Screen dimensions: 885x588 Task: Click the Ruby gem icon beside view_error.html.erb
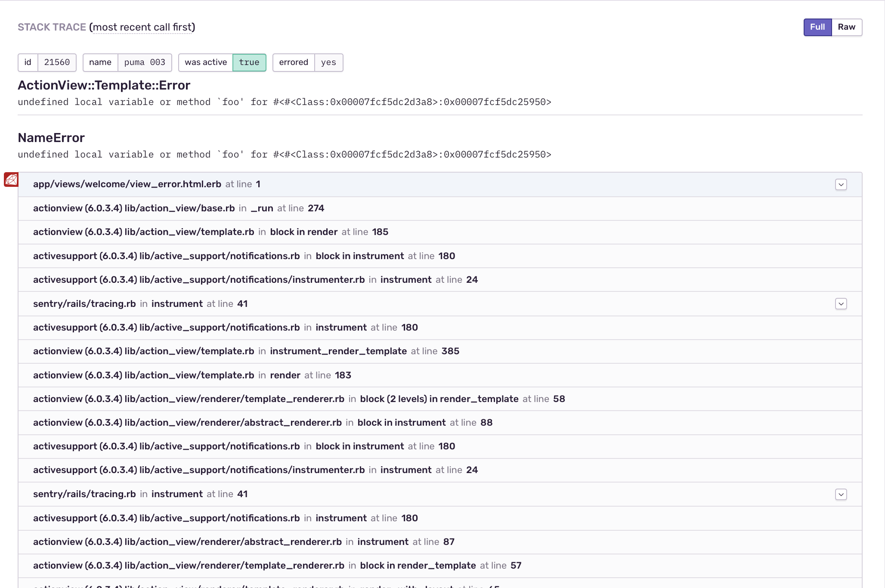pyautogui.click(x=11, y=179)
